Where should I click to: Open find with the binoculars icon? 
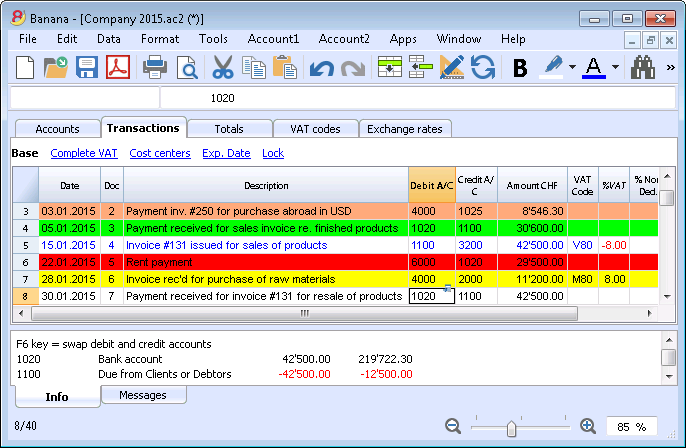[643, 67]
